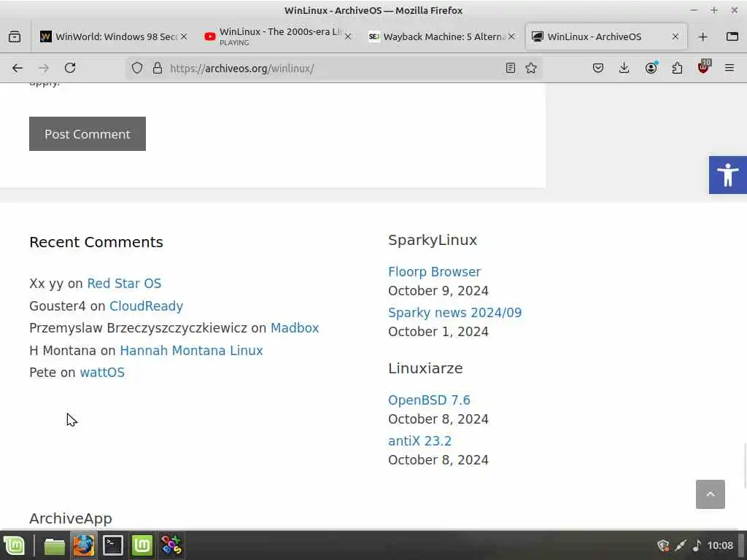Open the Firefox account menu
The image size is (747, 560).
coord(651,68)
